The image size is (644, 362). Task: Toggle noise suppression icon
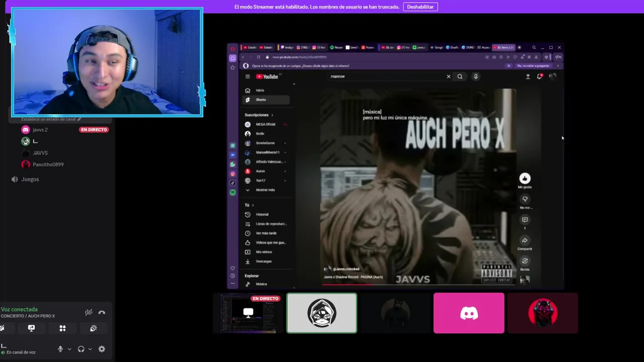[89, 312]
